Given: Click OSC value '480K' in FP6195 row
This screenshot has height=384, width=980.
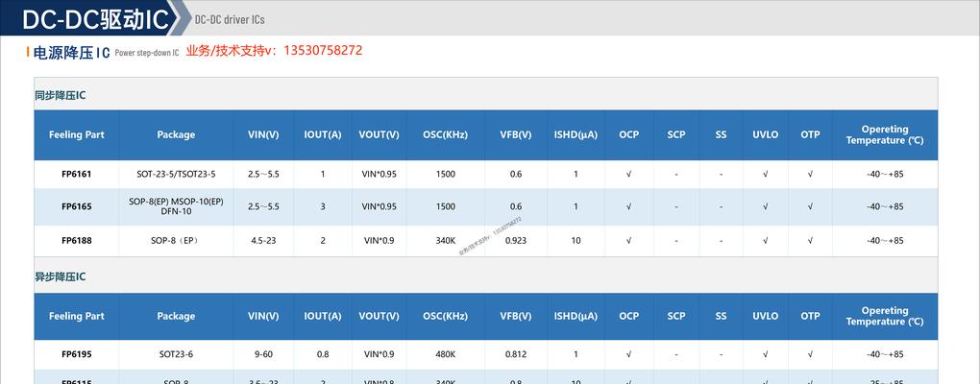Looking at the screenshot, I should (445, 354).
